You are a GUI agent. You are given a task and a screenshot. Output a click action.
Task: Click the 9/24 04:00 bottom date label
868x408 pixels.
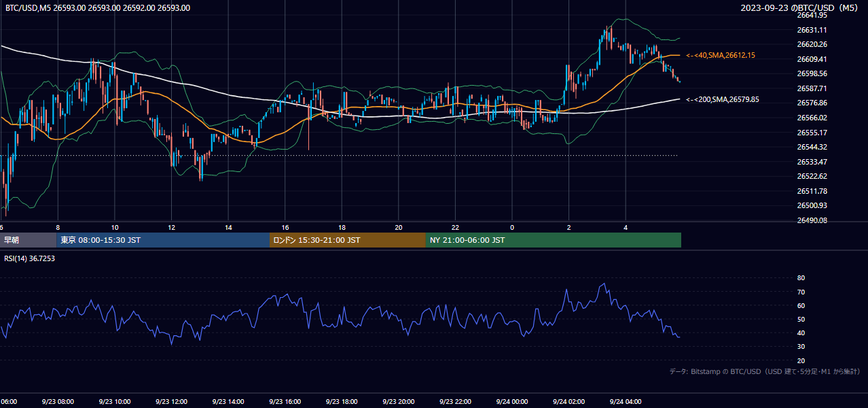tap(626, 402)
